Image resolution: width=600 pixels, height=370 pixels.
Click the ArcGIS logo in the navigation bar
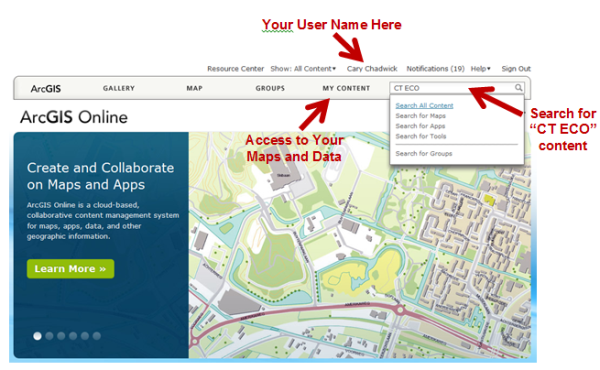(x=46, y=89)
